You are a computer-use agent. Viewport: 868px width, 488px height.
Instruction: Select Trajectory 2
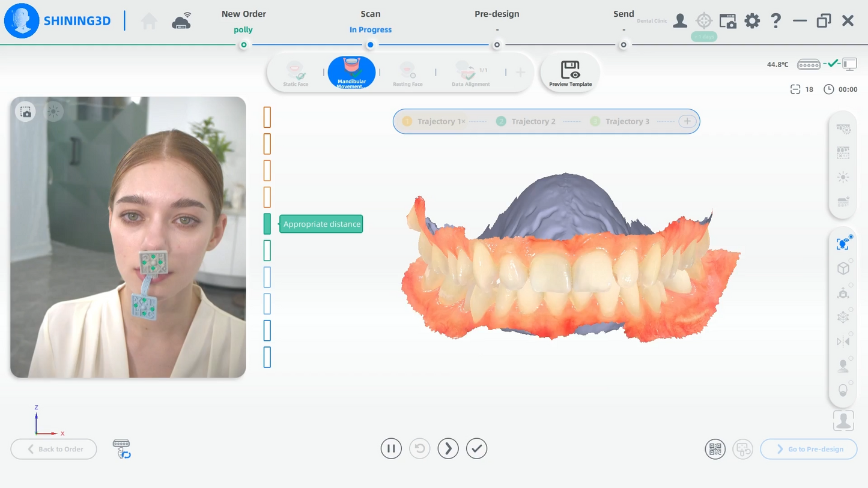tap(526, 121)
